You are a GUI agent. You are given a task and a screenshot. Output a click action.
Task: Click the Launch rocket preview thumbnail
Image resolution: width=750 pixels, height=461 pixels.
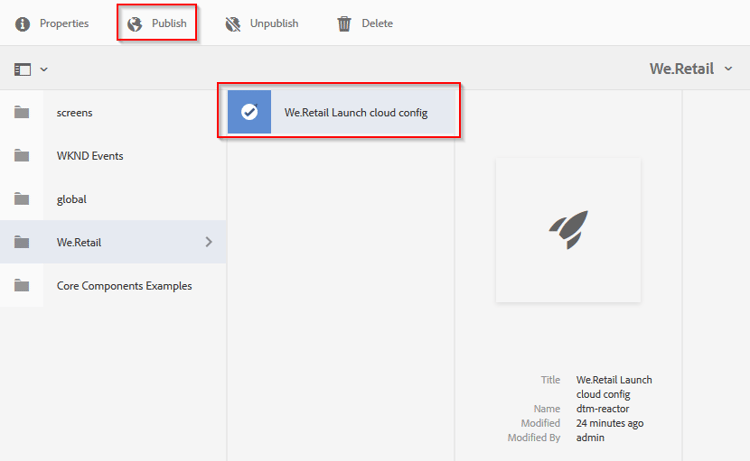click(568, 230)
